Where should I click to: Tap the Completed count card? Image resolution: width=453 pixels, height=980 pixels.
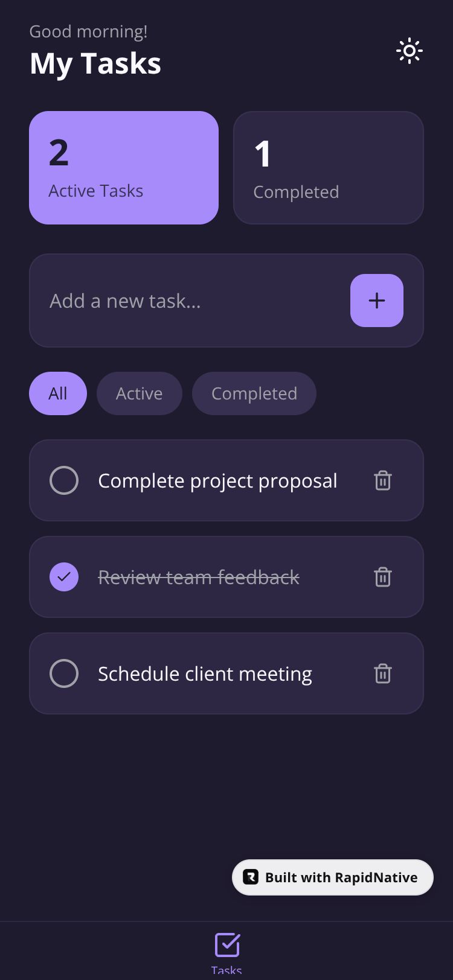(x=328, y=168)
